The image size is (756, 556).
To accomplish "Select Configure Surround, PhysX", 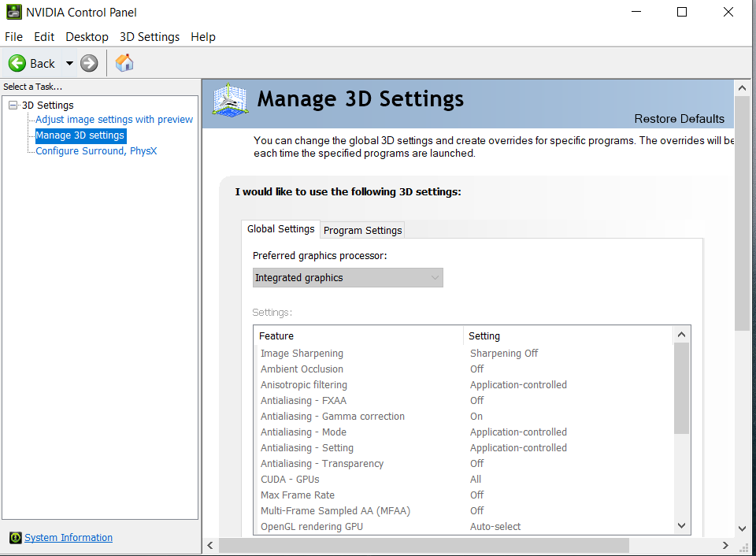I will tap(96, 151).
